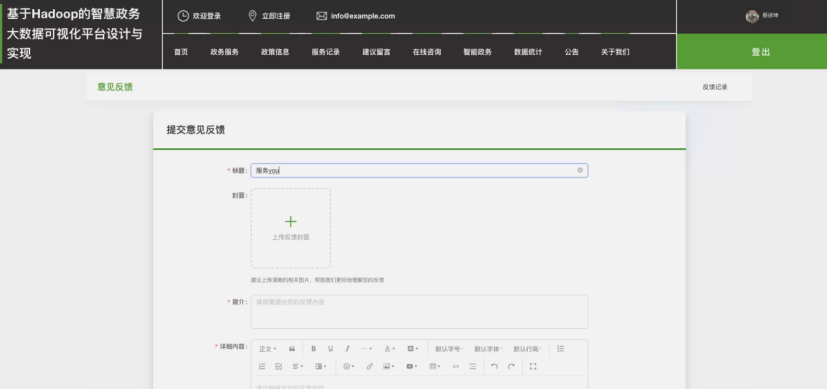The image size is (827, 389).
Task: Insert a hyperlink in the editor
Action: tap(370, 366)
